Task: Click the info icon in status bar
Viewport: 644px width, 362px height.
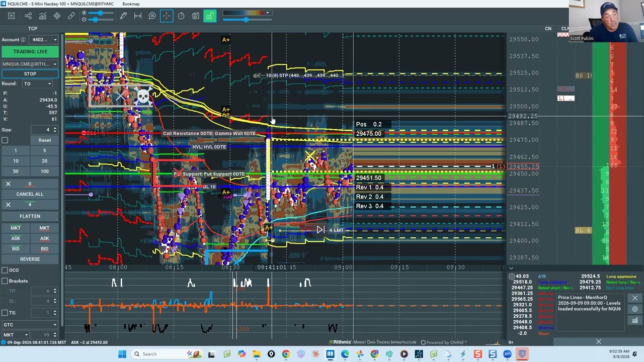Action: (x=3, y=342)
